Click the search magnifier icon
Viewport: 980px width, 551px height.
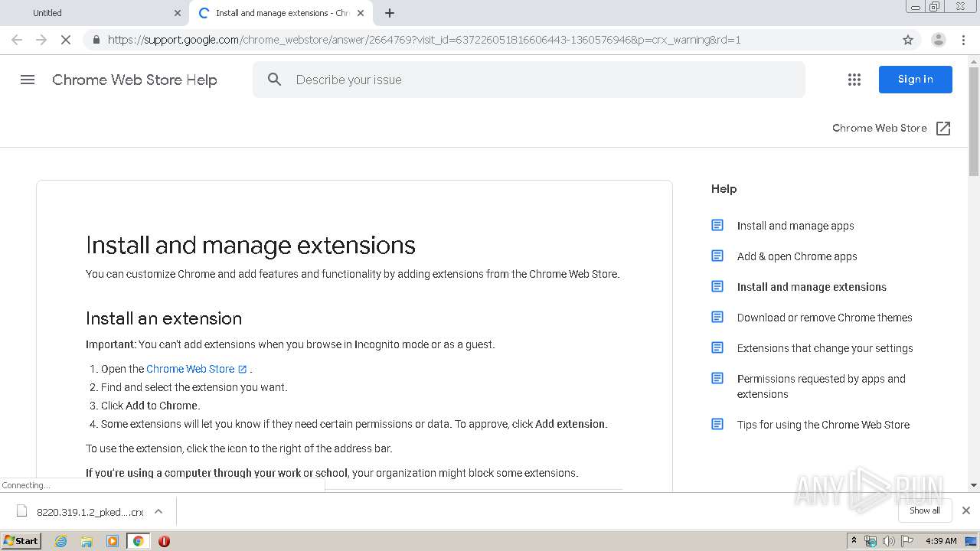coord(274,80)
